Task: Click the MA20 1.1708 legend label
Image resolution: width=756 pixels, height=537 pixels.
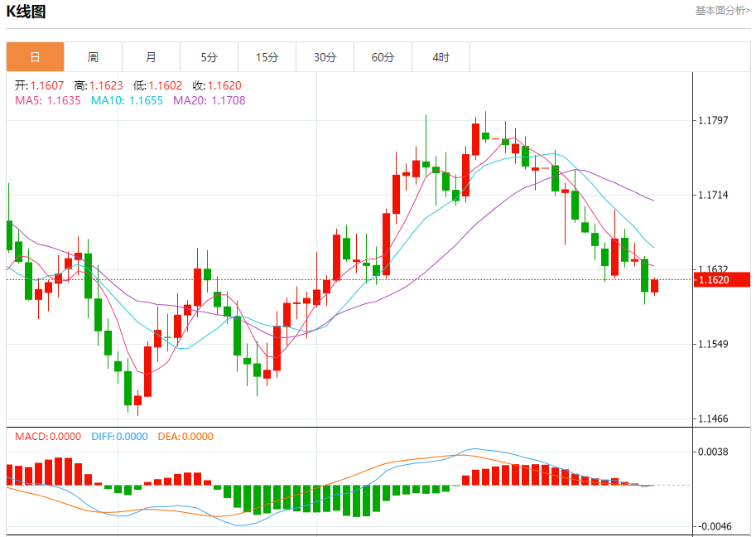Action: [209, 100]
